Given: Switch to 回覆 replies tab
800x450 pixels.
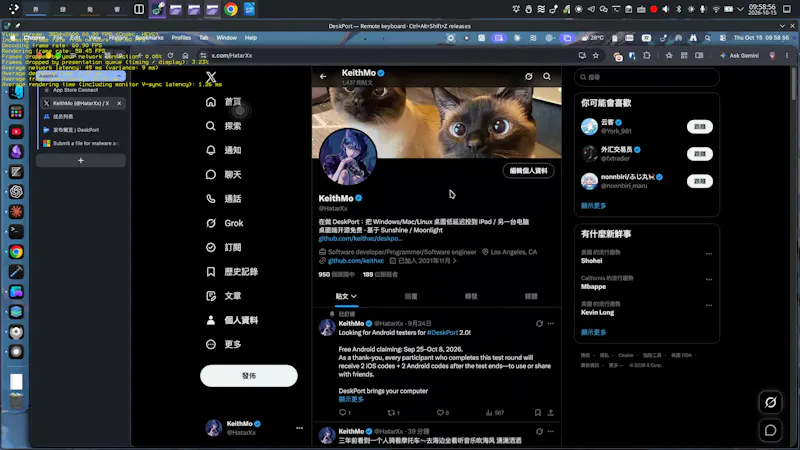Looking at the screenshot, I should point(411,296).
